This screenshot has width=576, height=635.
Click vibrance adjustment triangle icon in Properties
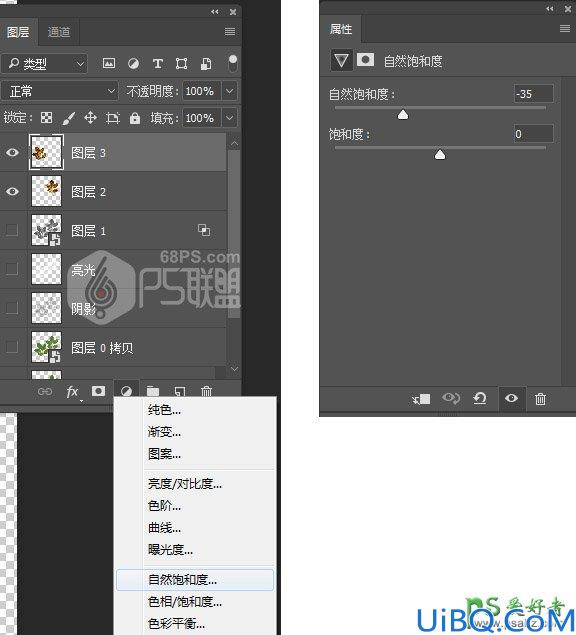click(x=341, y=61)
